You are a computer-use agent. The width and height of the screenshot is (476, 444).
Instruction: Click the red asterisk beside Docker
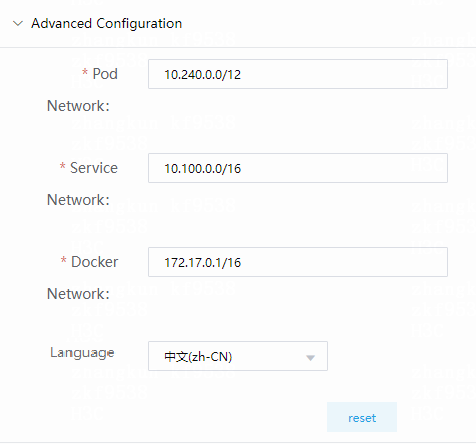(x=64, y=260)
